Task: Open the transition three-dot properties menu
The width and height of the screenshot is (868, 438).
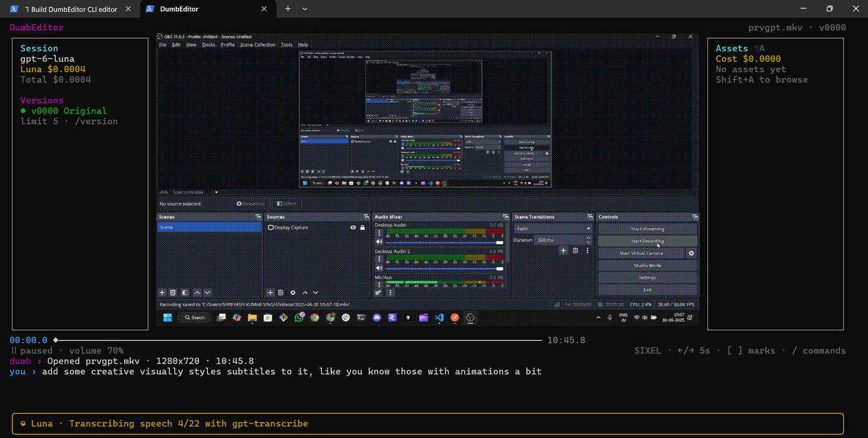Action: click(x=588, y=250)
